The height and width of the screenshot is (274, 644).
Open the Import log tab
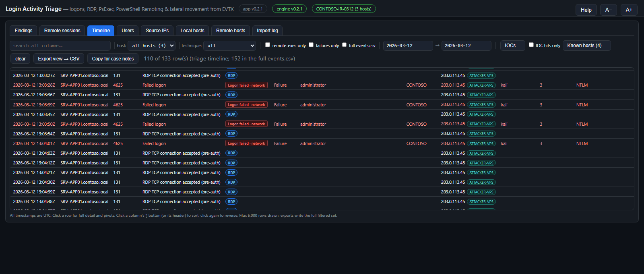267,31
